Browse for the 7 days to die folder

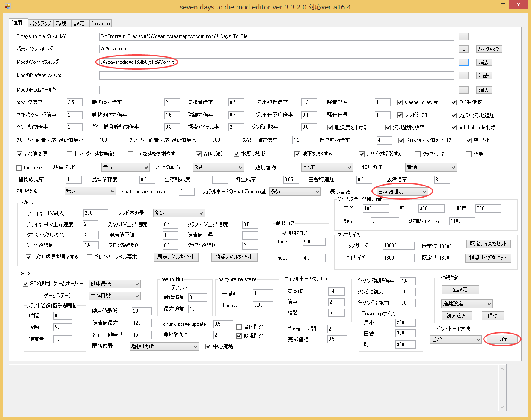pyautogui.click(x=463, y=37)
